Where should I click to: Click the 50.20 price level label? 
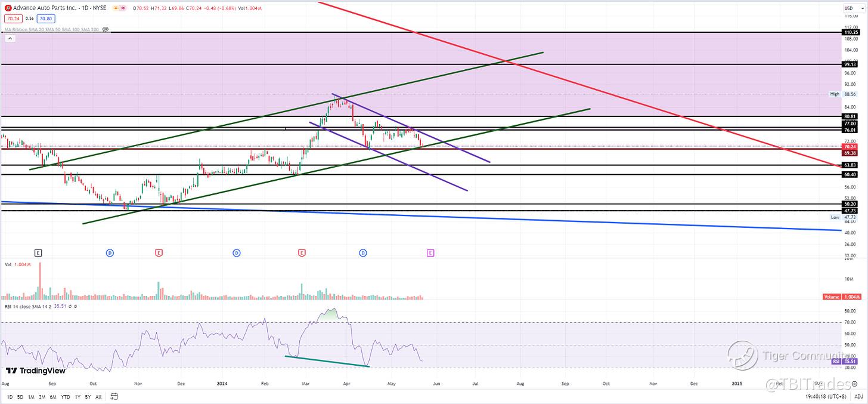pos(850,204)
